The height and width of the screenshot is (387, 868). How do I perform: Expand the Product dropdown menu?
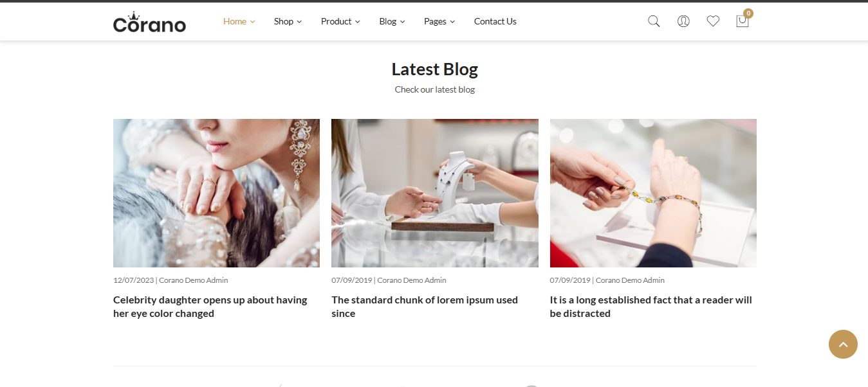tap(340, 21)
